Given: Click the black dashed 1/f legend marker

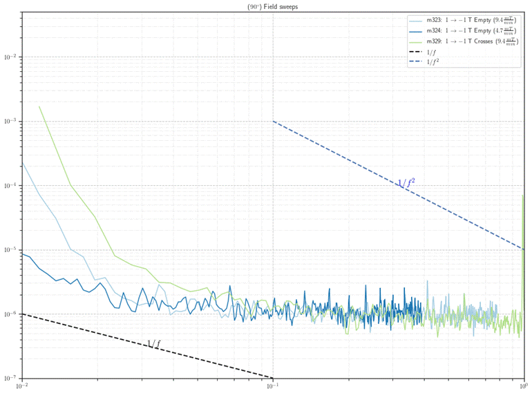Looking at the screenshot, I should tap(416, 52).
